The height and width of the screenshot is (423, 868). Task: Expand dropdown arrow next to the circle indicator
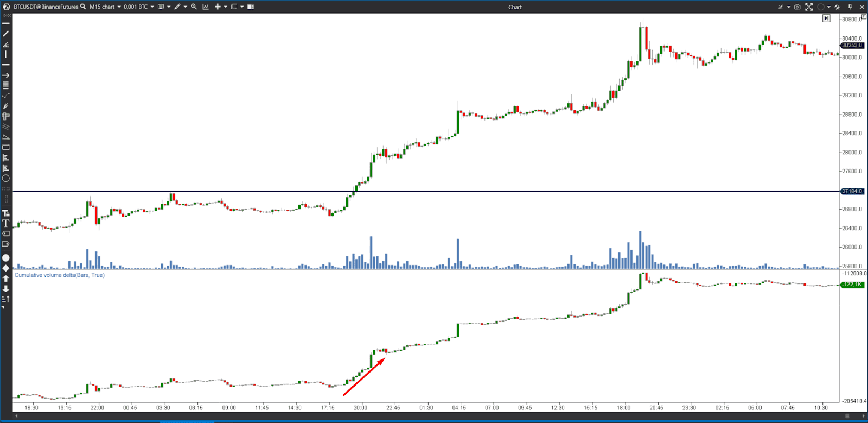tap(829, 7)
